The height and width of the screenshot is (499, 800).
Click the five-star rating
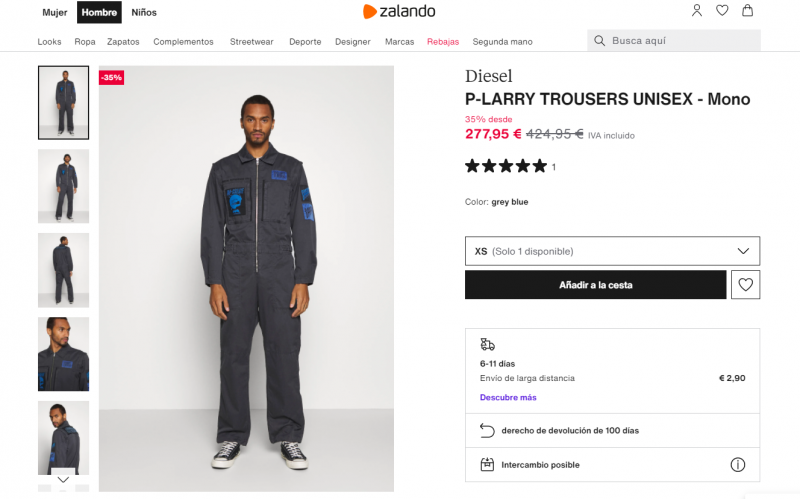506,166
